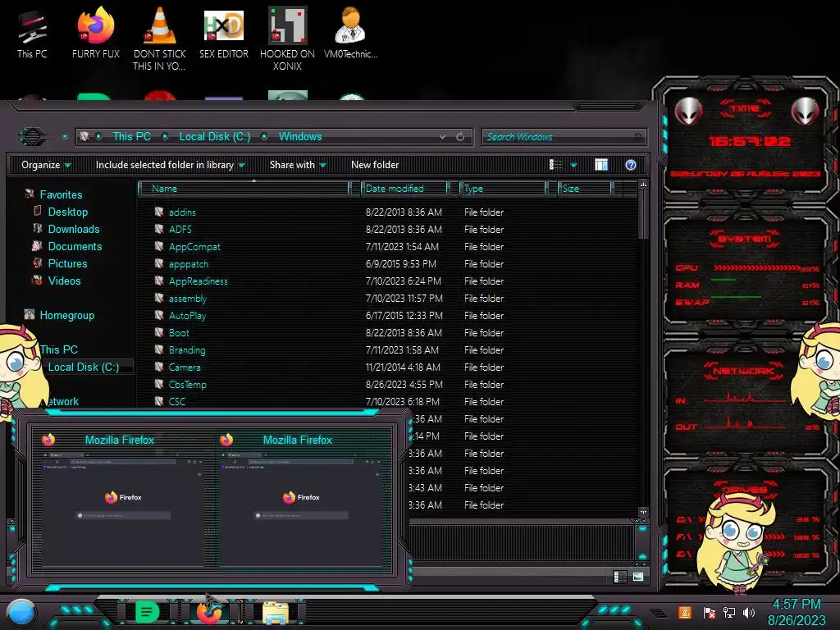Screen dimensions: 840x630
Task: Sort by Type column header
Action: [503, 189]
